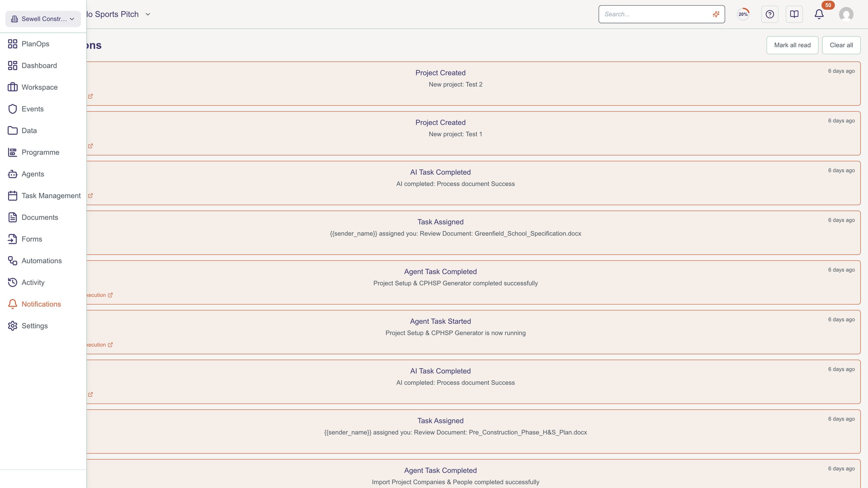Navigate to Settings in the sidebar

pos(13,326)
